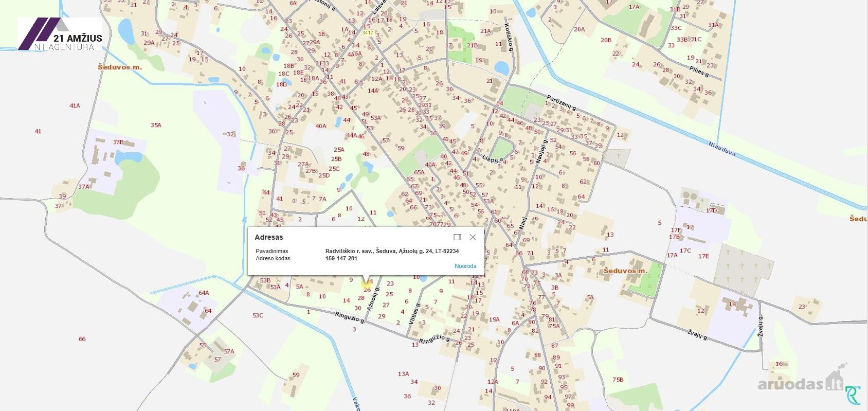The image size is (868, 411).
Task: Click the green RC logo icon
Action: coord(853,396)
